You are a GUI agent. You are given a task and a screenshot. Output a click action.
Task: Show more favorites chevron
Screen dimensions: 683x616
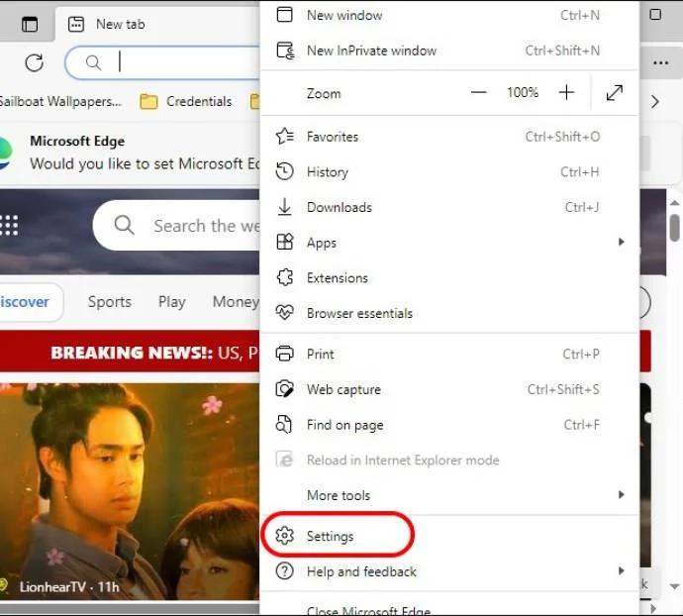654,102
